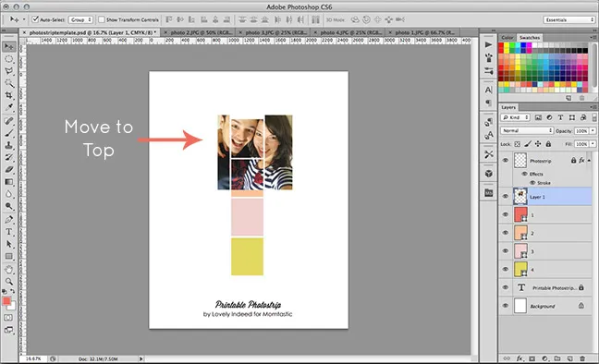This screenshot has height=364, width=599.
Task: Open the Actions panel play icon
Action: point(488,45)
